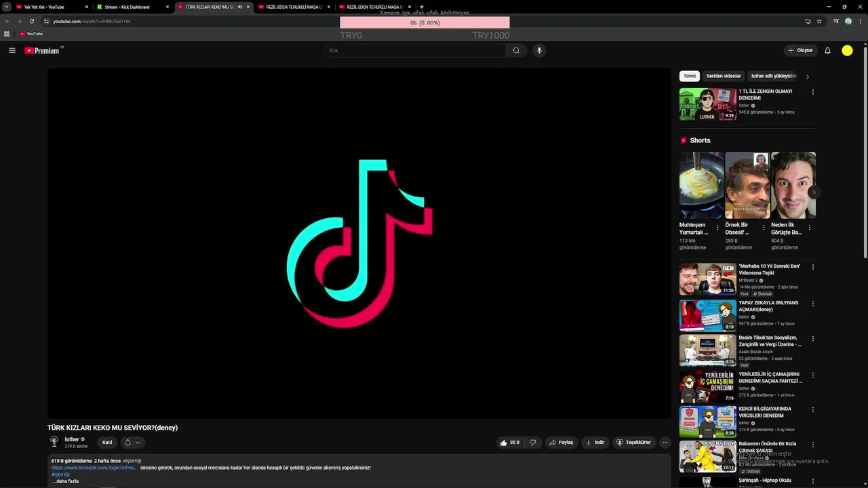868x488 pixels.
Task: Select 'luther adlı yükleyiciden' filter chip
Action: [x=774, y=76]
